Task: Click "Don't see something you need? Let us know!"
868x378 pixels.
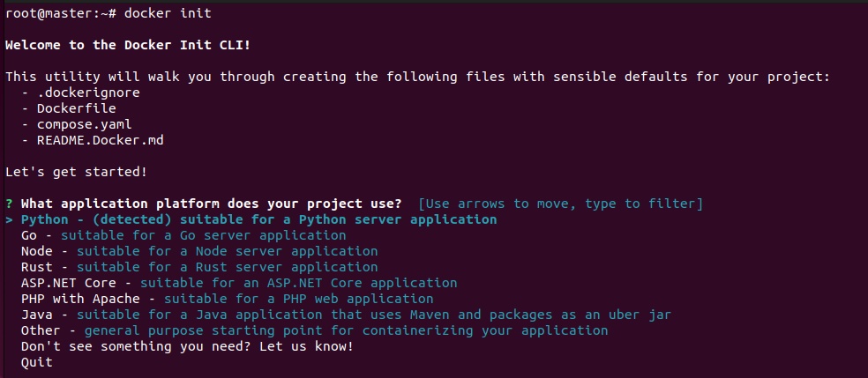Action: pos(187,346)
